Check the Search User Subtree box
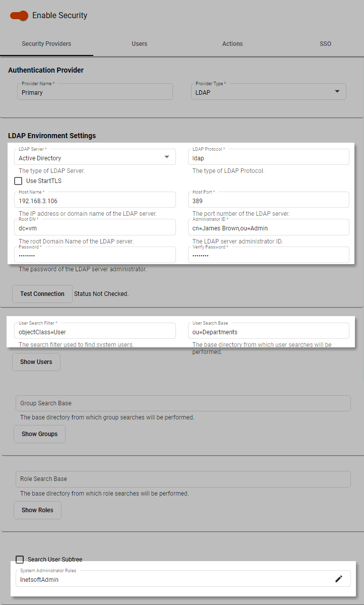Image resolution: width=364 pixels, height=605 pixels. coord(20,559)
